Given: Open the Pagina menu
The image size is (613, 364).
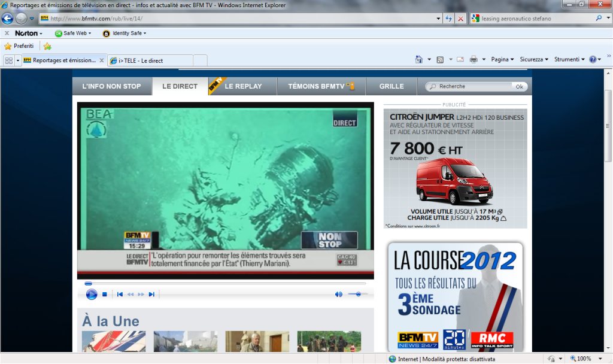Looking at the screenshot, I should pyautogui.click(x=502, y=59).
